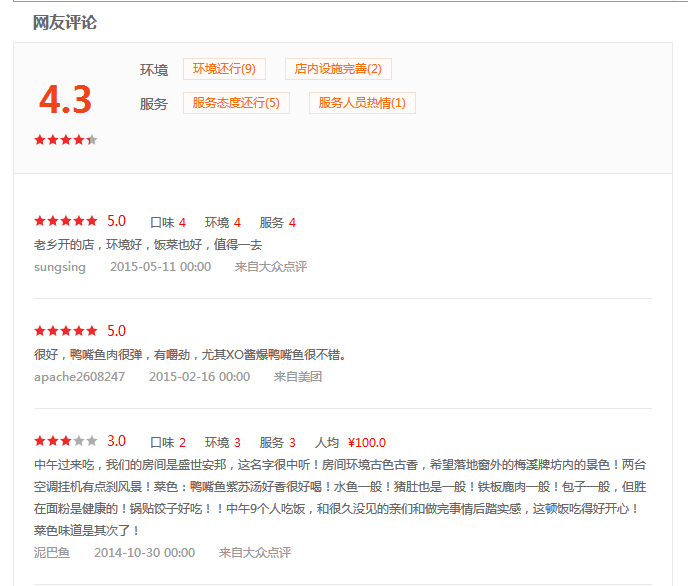Click the 店内设施完善(2) tag
This screenshot has width=688, height=586.
click(338, 69)
